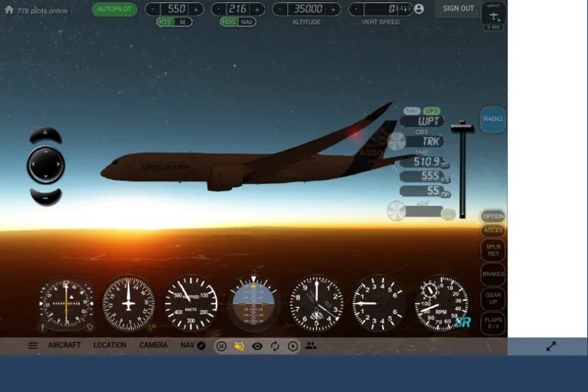Toggle spoilers with SPLR RET button
This screenshot has width=588, height=392.
493,250
